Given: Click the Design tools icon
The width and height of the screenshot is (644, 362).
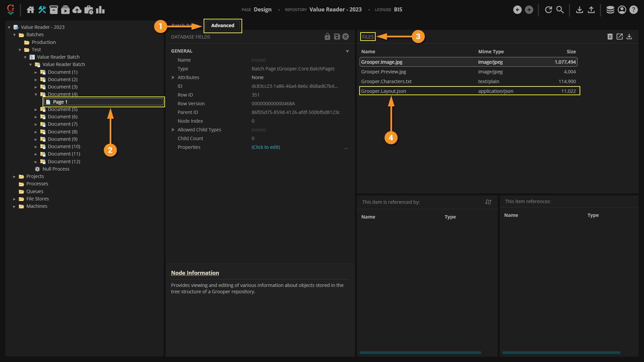Looking at the screenshot, I should coord(42,10).
